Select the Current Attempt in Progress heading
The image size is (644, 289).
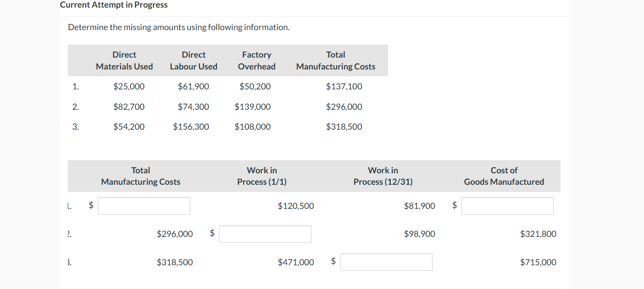point(114,5)
